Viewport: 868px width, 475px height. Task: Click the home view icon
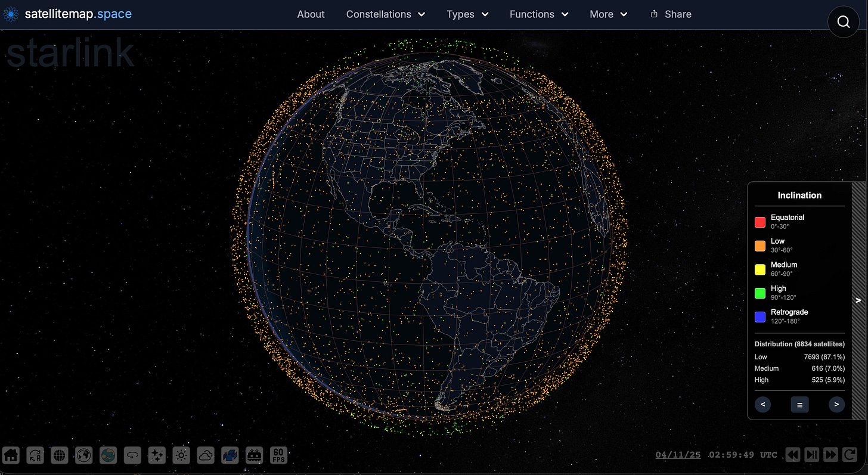click(11, 455)
